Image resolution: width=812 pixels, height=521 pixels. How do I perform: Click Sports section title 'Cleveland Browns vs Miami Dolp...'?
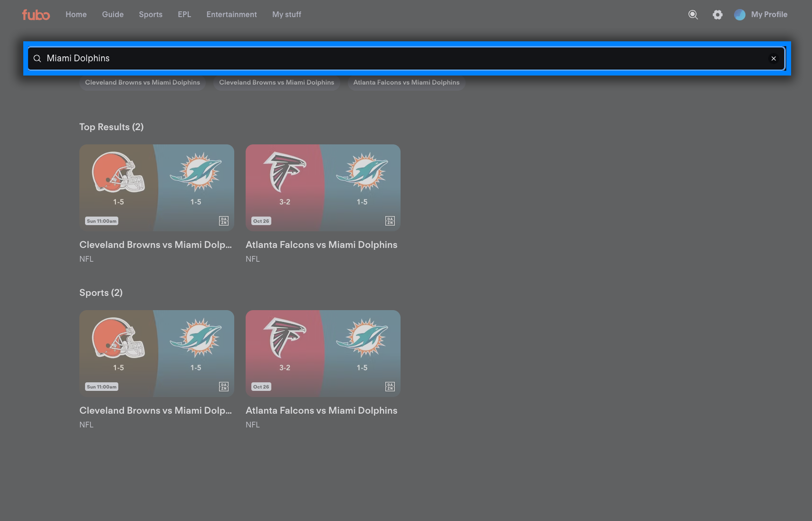coord(155,410)
